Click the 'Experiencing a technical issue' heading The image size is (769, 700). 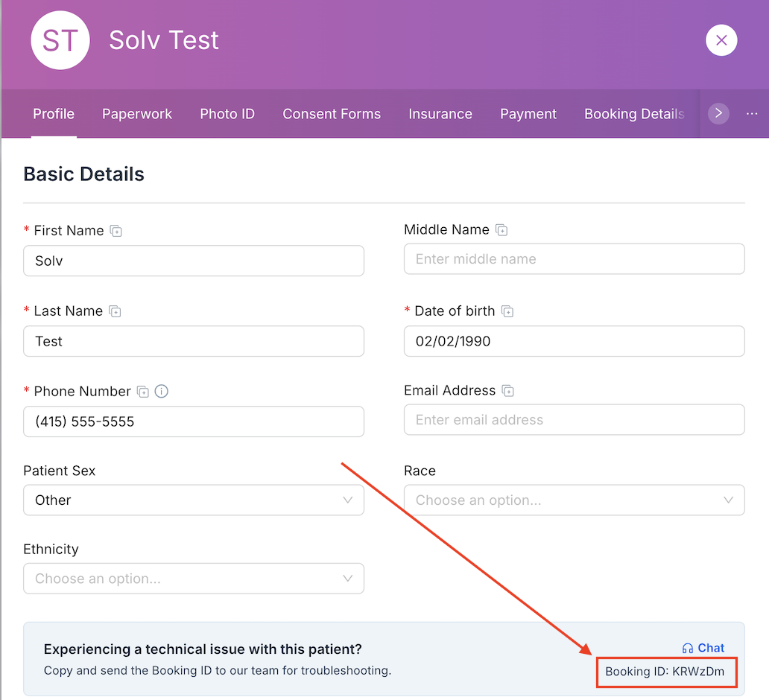coord(203,649)
